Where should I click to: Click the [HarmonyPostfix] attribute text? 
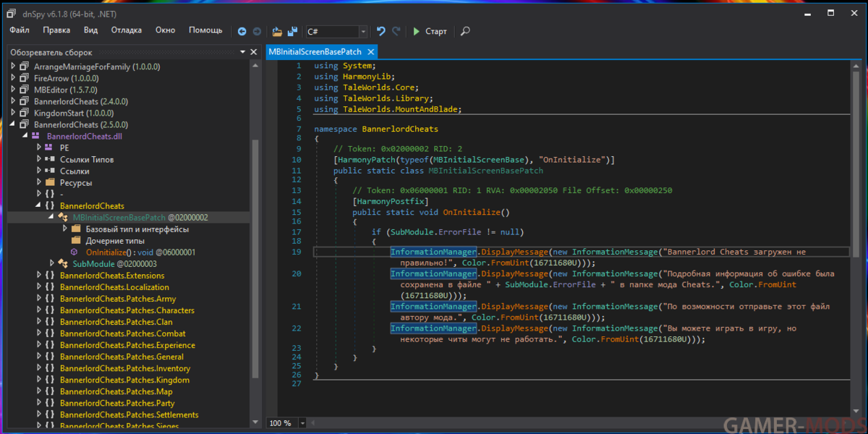pos(391,201)
